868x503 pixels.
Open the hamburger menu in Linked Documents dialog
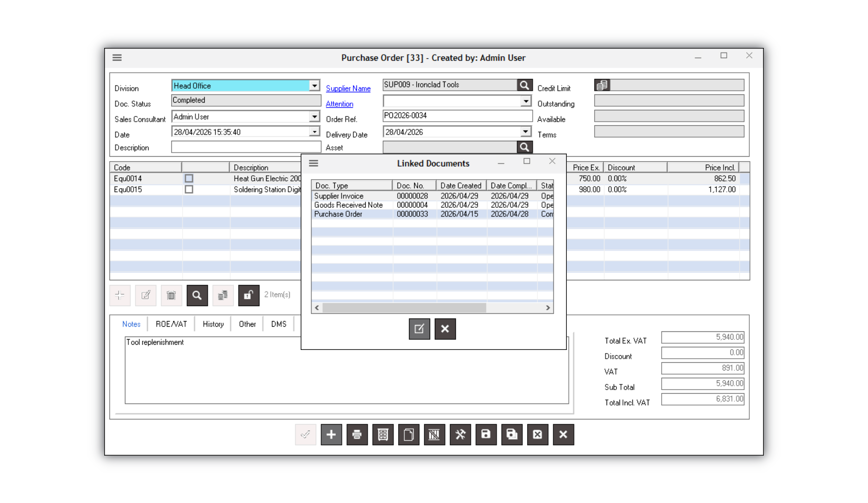pyautogui.click(x=314, y=163)
